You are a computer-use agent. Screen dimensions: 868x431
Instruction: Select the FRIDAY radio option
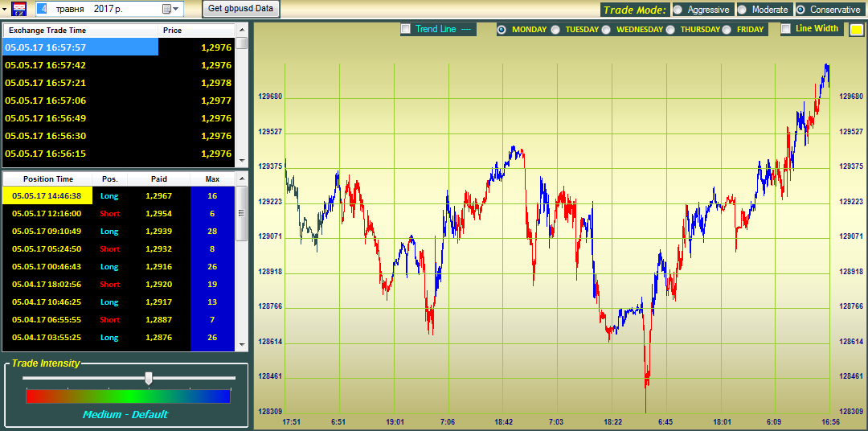[727, 30]
